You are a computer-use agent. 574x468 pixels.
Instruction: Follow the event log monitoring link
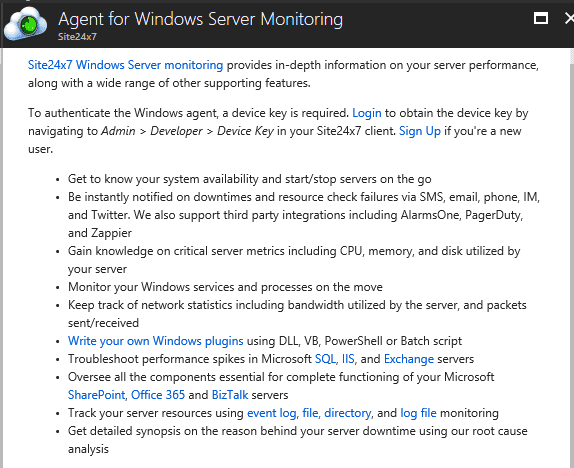(272, 413)
